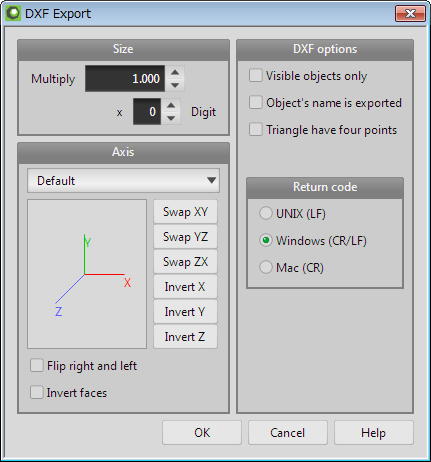Toggle Object's name is exported option

point(256,102)
